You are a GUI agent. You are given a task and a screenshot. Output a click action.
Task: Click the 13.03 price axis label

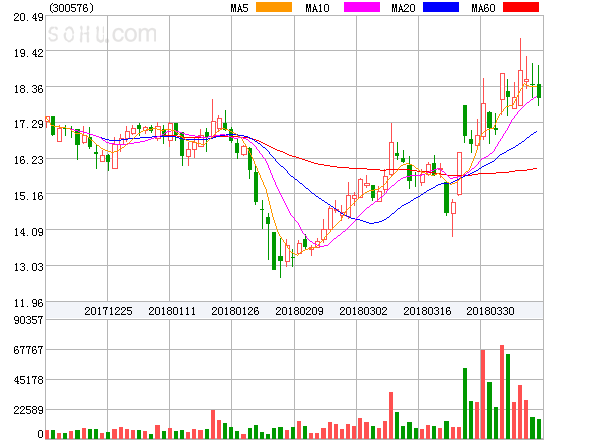[x=29, y=267]
